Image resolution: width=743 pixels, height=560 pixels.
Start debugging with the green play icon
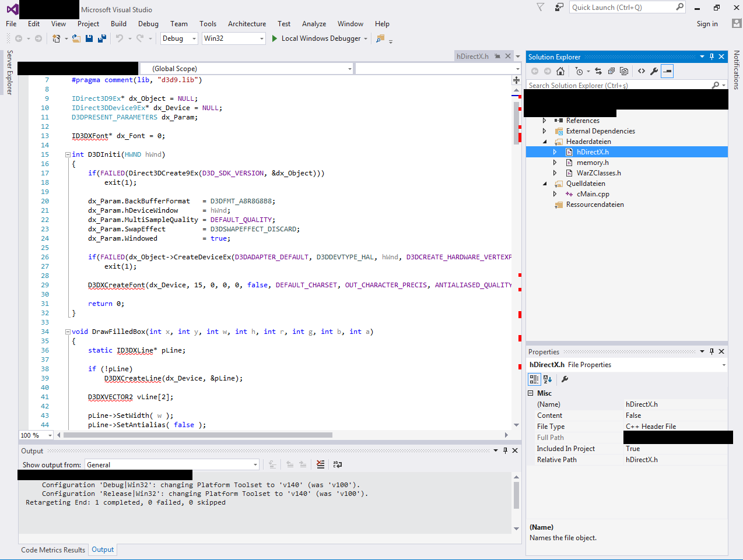pyautogui.click(x=274, y=38)
